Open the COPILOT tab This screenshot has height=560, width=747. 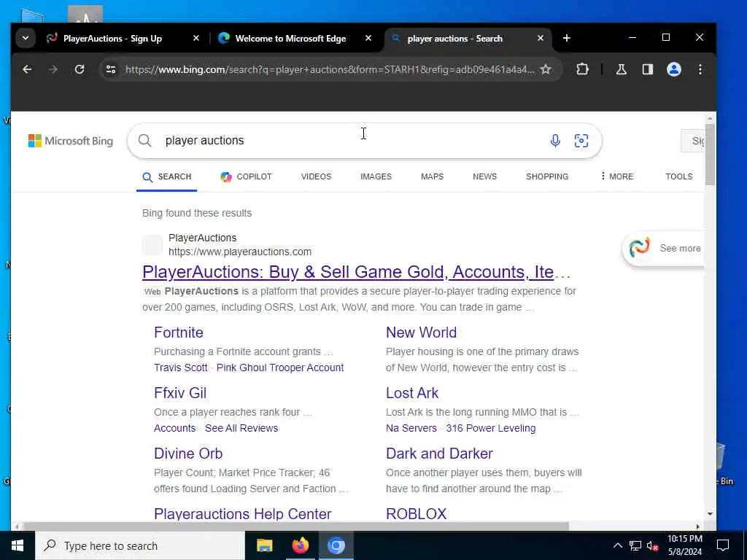(x=246, y=176)
